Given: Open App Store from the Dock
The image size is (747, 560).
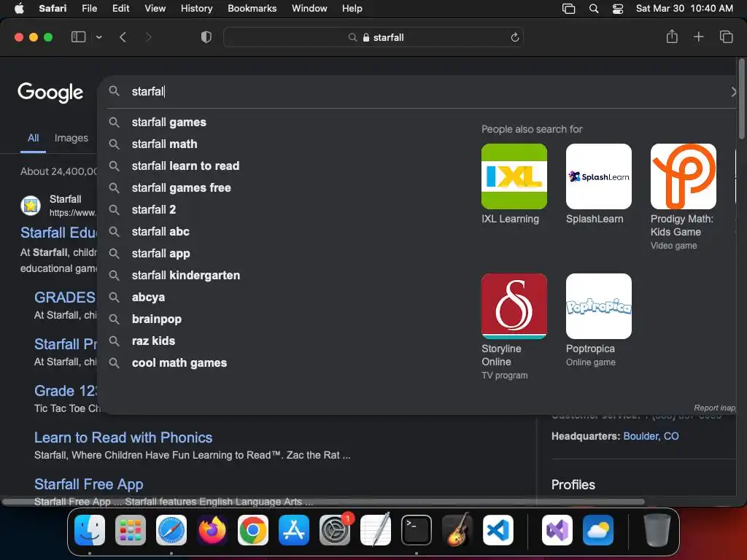Looking at the screenshot, I should click(x=293, y=530).
